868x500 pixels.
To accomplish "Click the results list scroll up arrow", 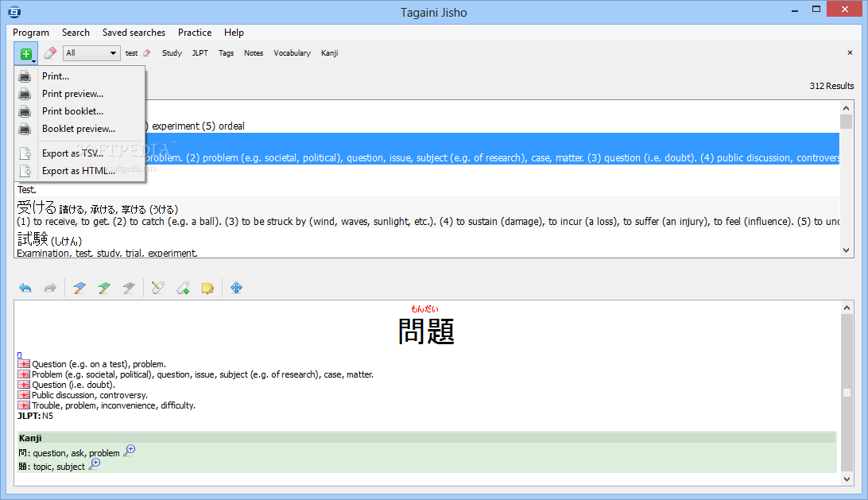I will pos(846,107).
